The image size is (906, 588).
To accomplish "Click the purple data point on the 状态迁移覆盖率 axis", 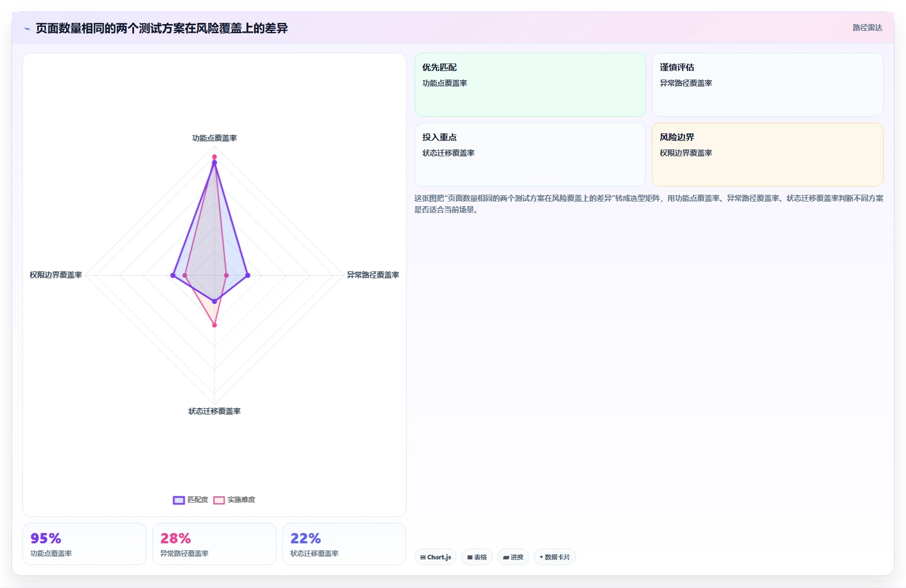I will click(x=214, y=301).
